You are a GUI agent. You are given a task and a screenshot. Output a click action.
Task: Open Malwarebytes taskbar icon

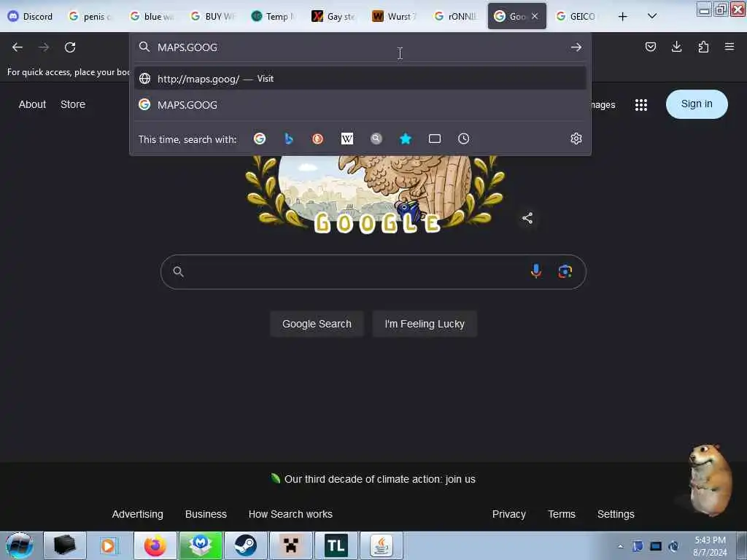pos(201,545)
